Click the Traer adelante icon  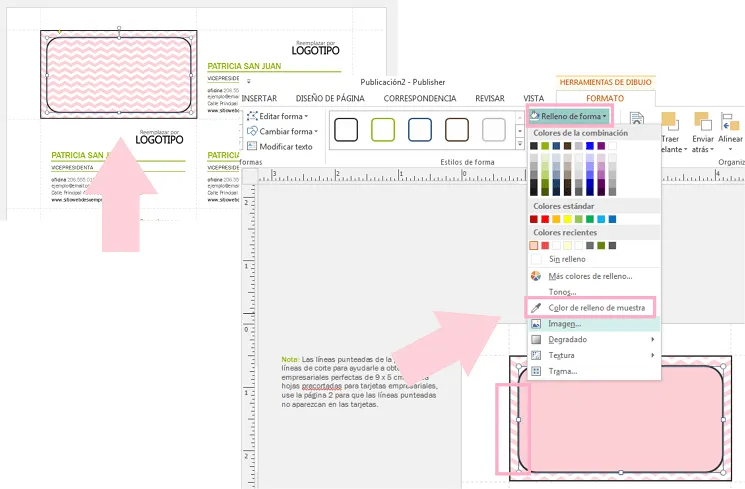click(669, 121)
